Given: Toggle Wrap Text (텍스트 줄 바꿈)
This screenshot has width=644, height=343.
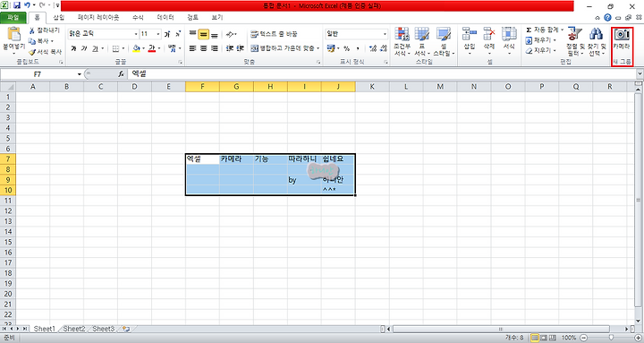Looking at the screenshot, I should [274, 34].
